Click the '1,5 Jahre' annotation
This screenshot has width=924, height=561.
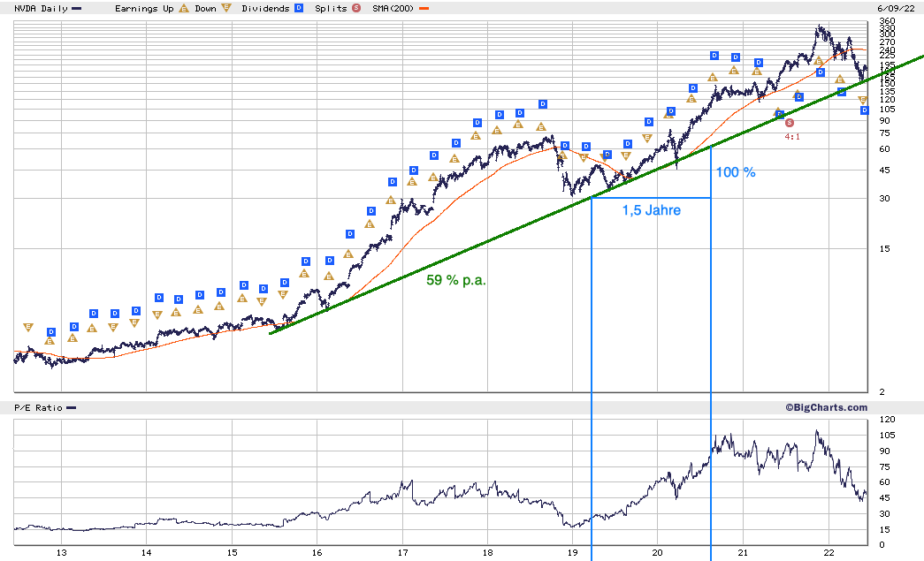[651, 210]
